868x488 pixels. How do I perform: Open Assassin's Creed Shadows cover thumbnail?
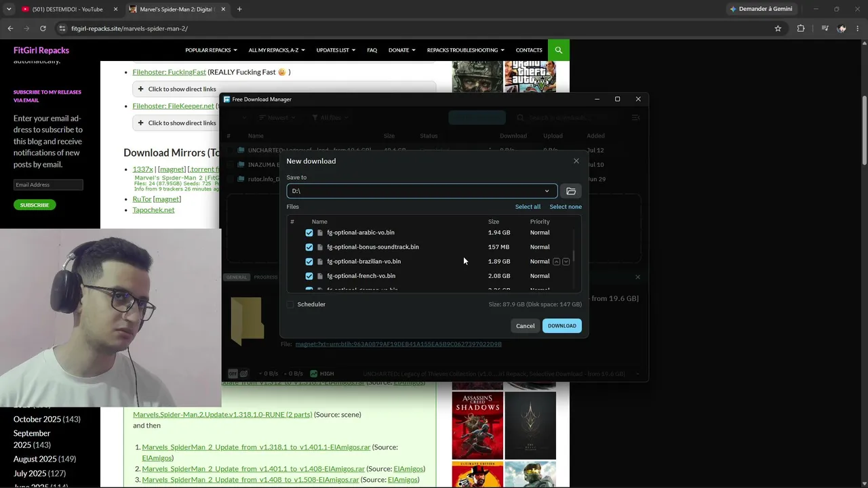point(477,425)
